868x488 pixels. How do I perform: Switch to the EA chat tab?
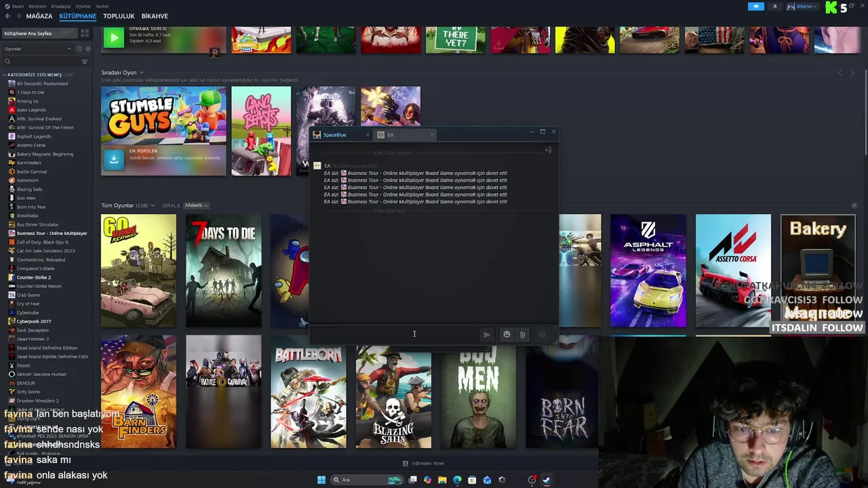[406, 135]
